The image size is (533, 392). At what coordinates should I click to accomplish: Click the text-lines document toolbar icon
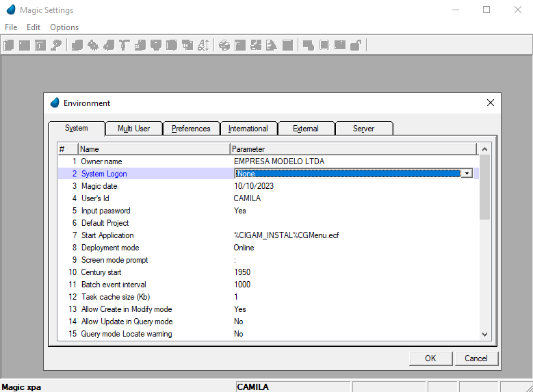[x=271, y=45]
